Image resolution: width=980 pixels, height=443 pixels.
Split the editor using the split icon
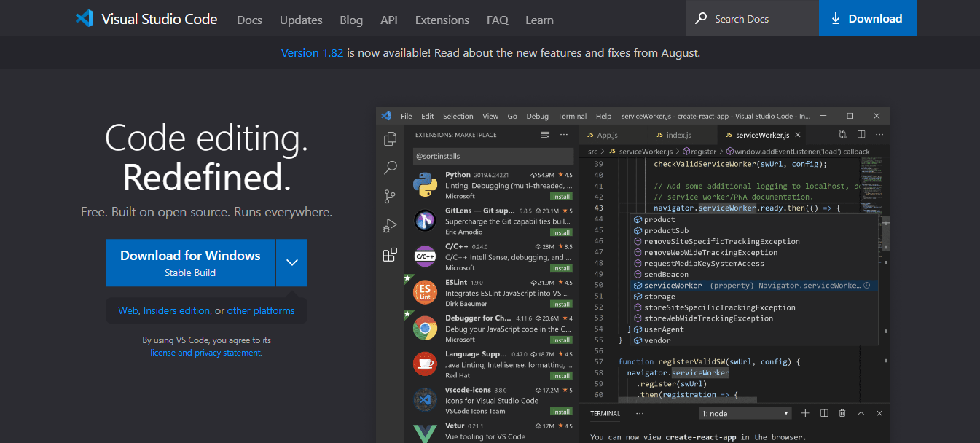click(861, 134)
